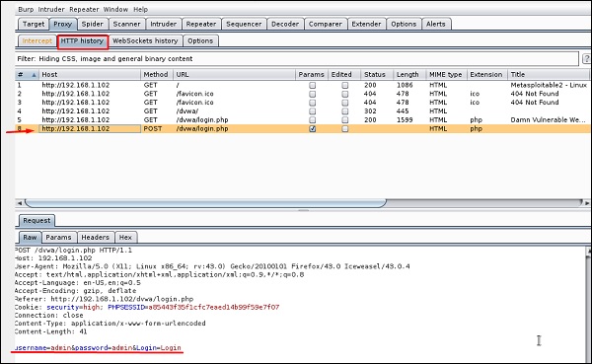Open the Intruder menu in menu bar
This screenshot has height=364, width=592.
click(x=51, y=10)
